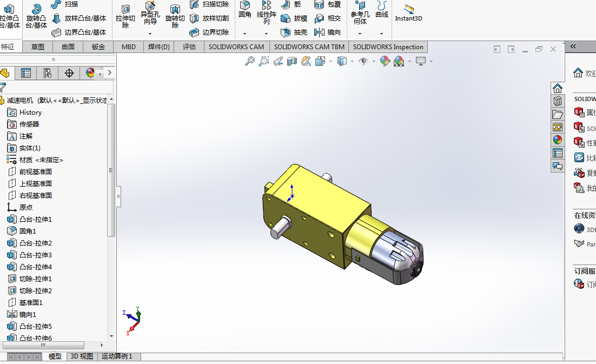Screen dimensions: 596x364
Task: Select the 包覆 wrap tool
Action: [x=327, y=4]
